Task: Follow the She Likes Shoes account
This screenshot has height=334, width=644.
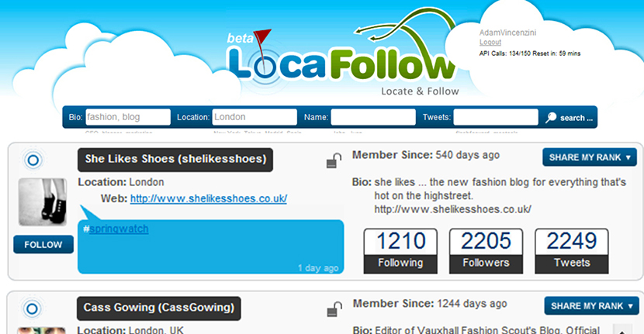Action: pos(43,245)
